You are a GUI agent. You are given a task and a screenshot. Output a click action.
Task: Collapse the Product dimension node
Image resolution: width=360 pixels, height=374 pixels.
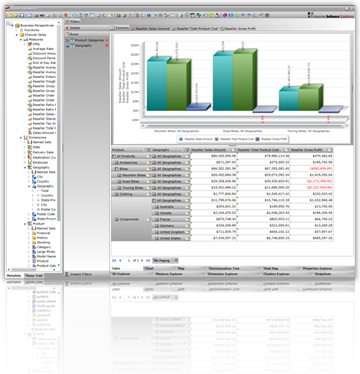pyautogui.click(x=25, y=224)
